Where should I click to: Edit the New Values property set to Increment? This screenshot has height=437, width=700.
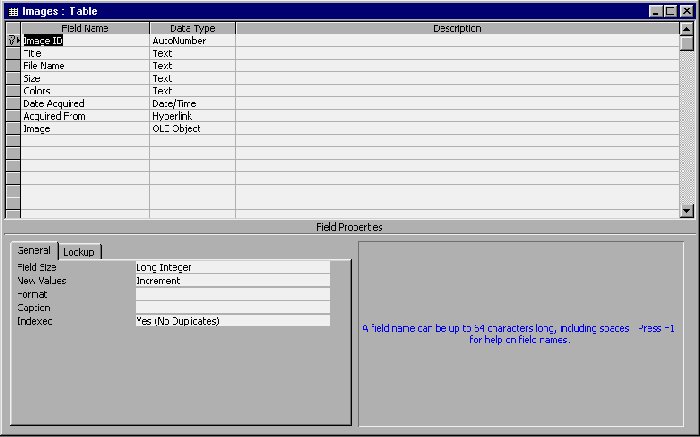point(232,281)
